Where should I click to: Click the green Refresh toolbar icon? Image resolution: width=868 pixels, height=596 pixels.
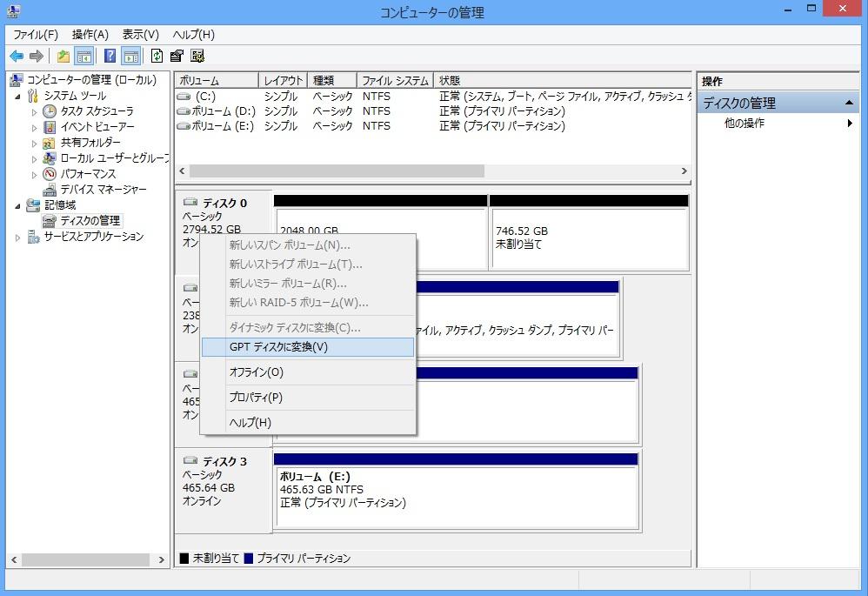(157, 57)
